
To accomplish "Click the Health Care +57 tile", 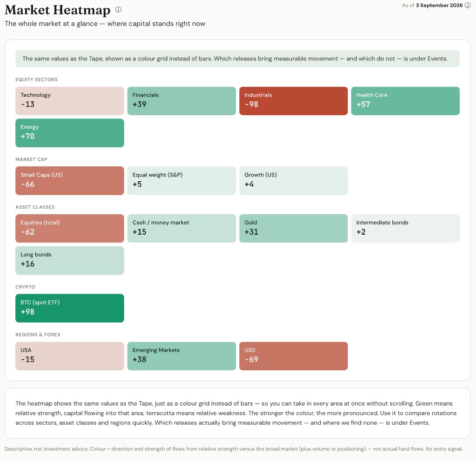I will coord(405,101).
